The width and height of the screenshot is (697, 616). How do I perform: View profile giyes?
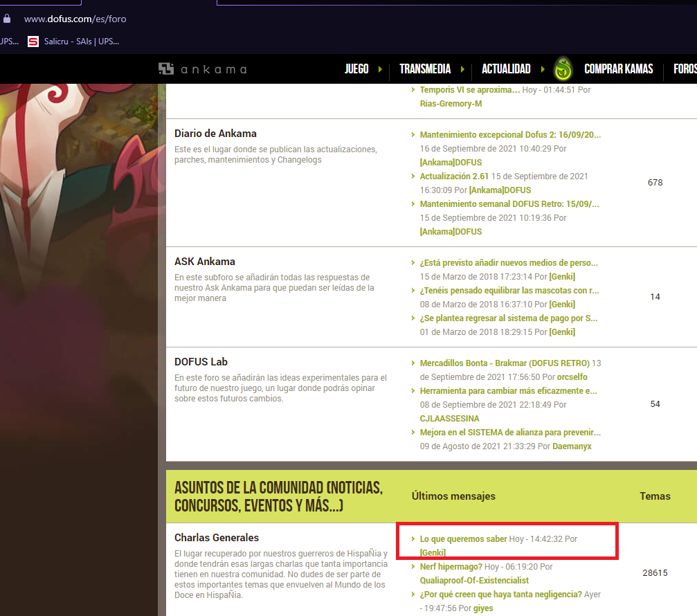point(483,608)
